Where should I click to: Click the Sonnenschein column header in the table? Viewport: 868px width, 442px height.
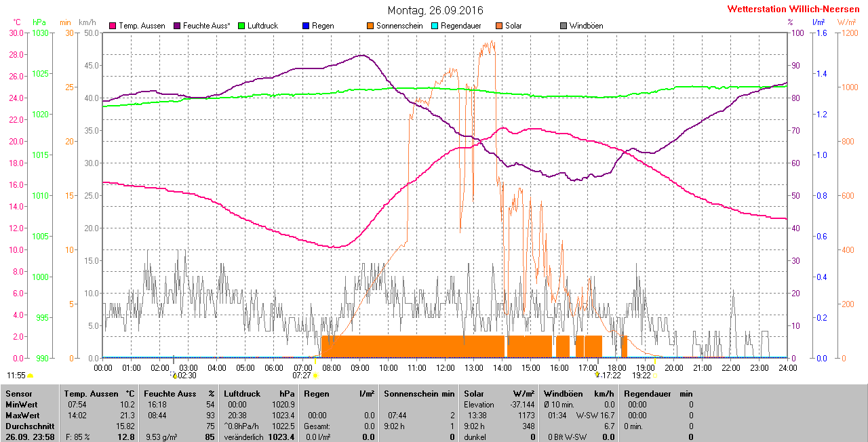(410, 394)
